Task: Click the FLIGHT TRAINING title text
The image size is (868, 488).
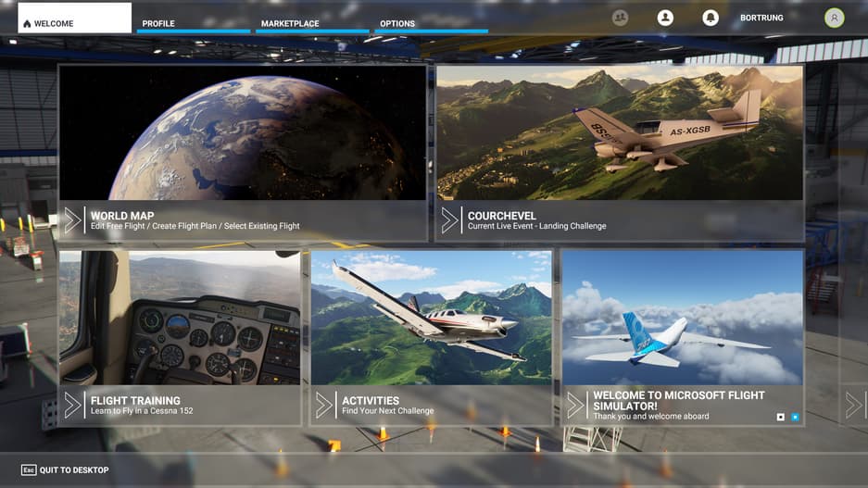Action: [x=135, y=401]
